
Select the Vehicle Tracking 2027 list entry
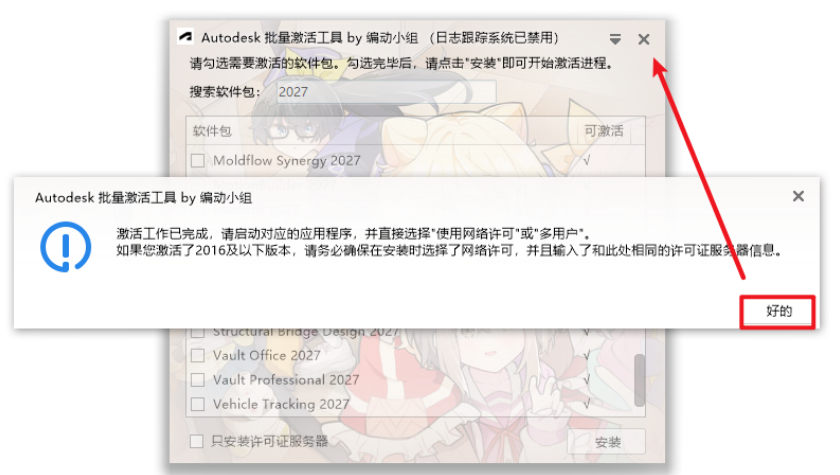coord(409,404)
